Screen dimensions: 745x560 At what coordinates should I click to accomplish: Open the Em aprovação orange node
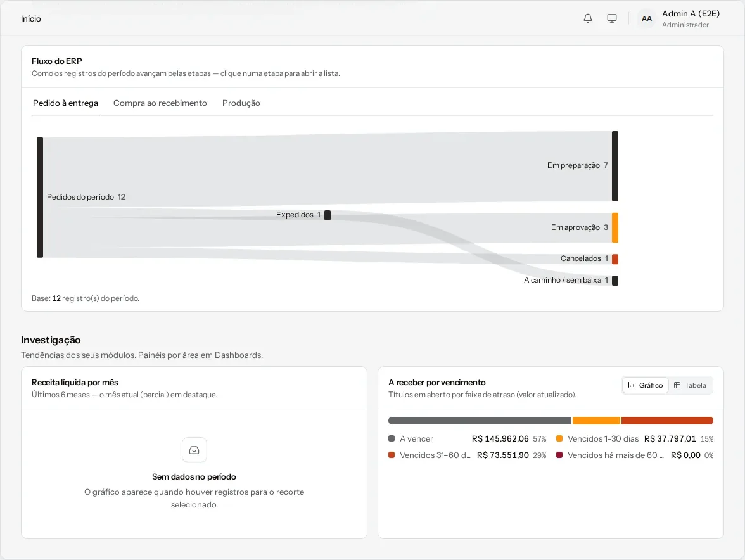tap(614, 228)
